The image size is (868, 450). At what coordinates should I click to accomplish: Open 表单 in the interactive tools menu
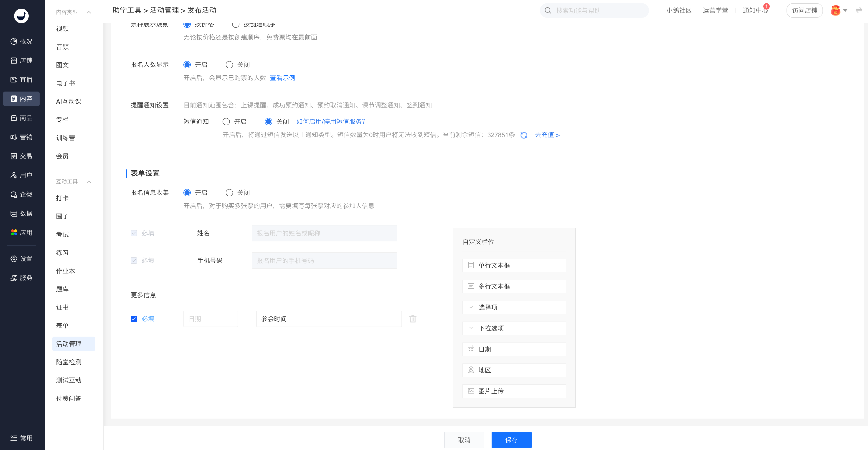(x=62, y=325)
